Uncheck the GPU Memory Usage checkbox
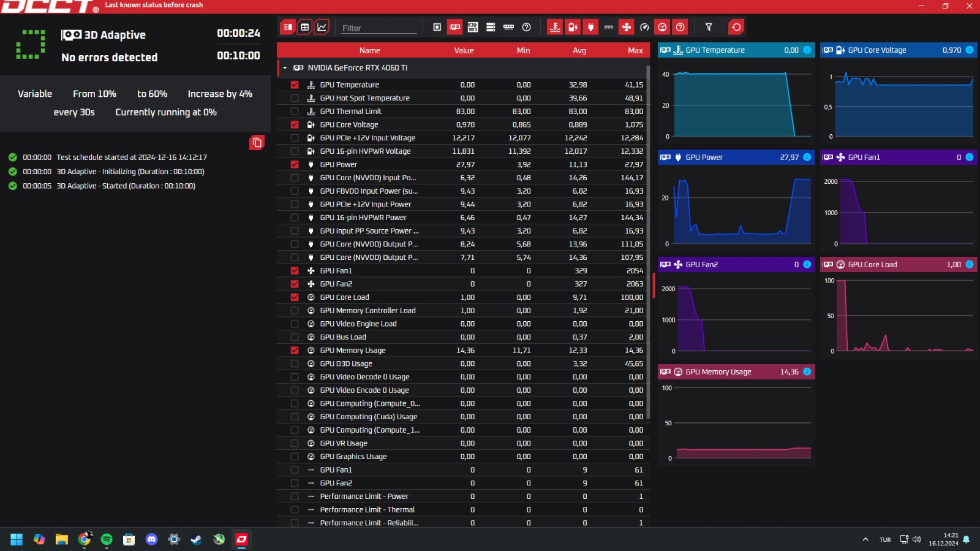 295,351
